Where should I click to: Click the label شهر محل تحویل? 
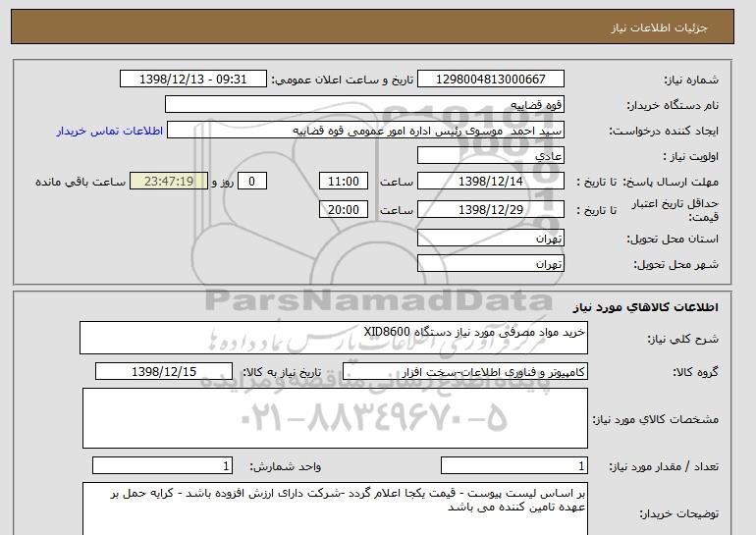(x=675, y=265)
